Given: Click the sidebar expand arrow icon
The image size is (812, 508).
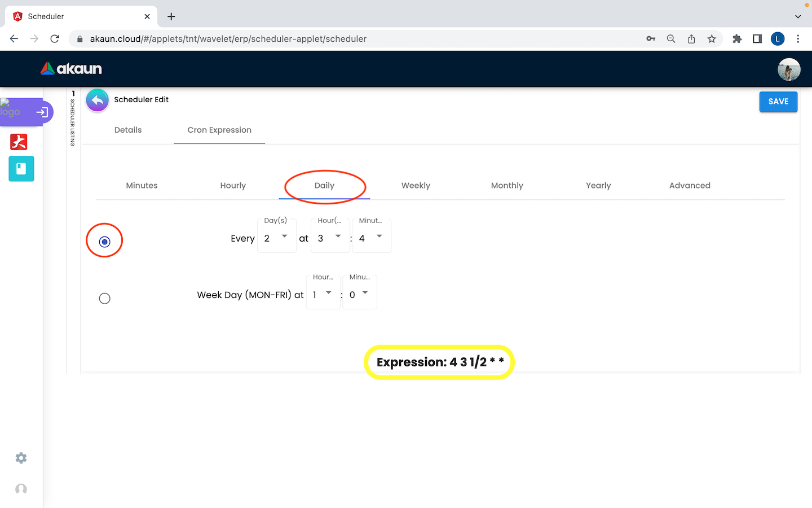Looking at the screenshot, I should (42, 112).
